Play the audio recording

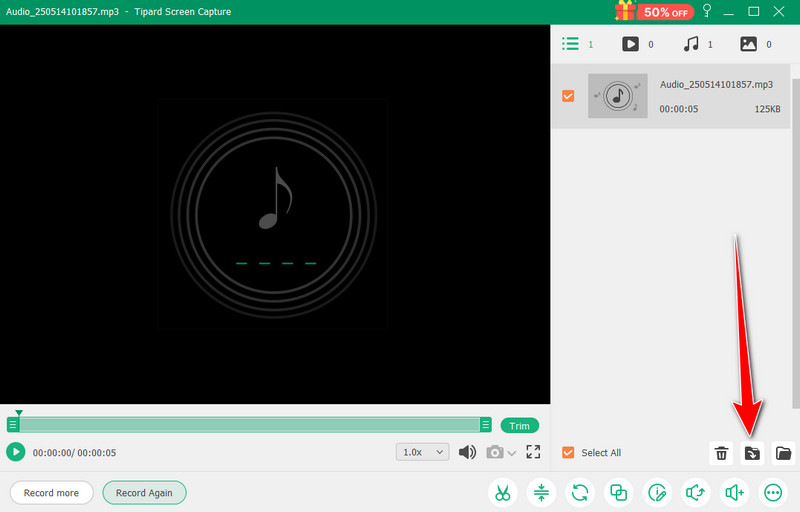tap(16, 452)
